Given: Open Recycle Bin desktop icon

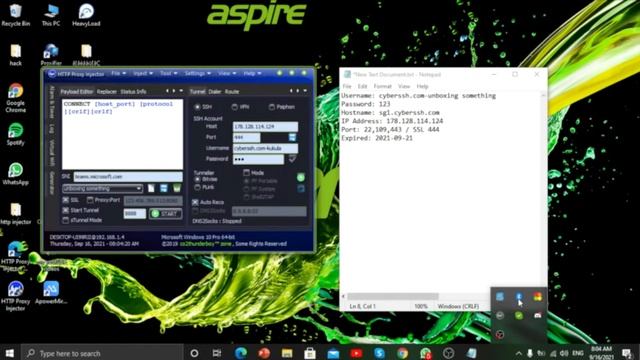Looking at the screenshot, I should click(16, 15).
